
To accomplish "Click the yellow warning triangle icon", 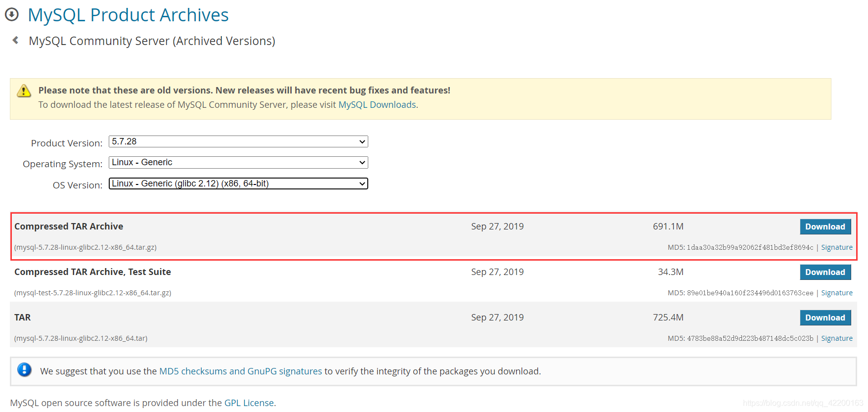I will 24,91.
